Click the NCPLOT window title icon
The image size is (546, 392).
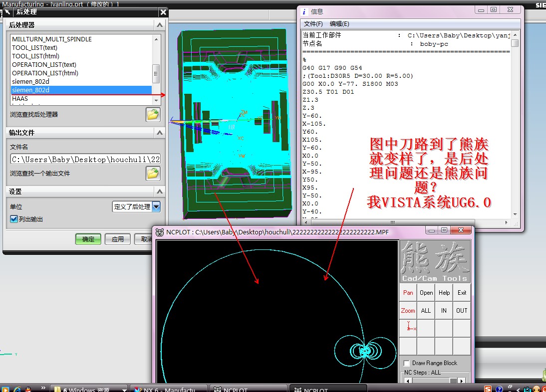tap(160, 232)
